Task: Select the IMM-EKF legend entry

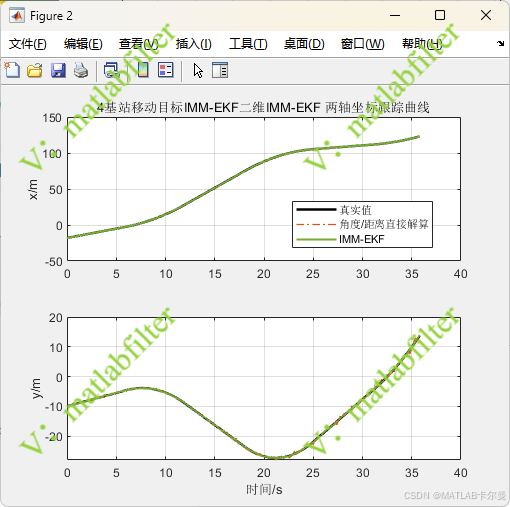Action: [x=362, y=239]
